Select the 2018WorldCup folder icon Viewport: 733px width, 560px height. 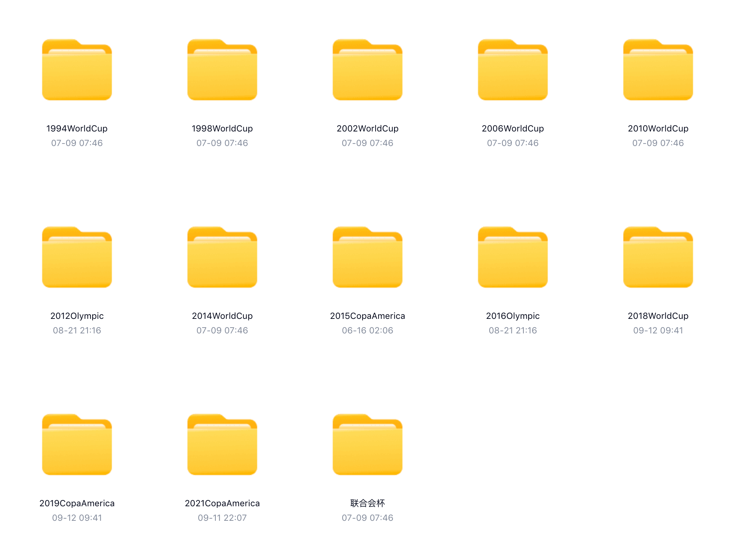point(658,257)
